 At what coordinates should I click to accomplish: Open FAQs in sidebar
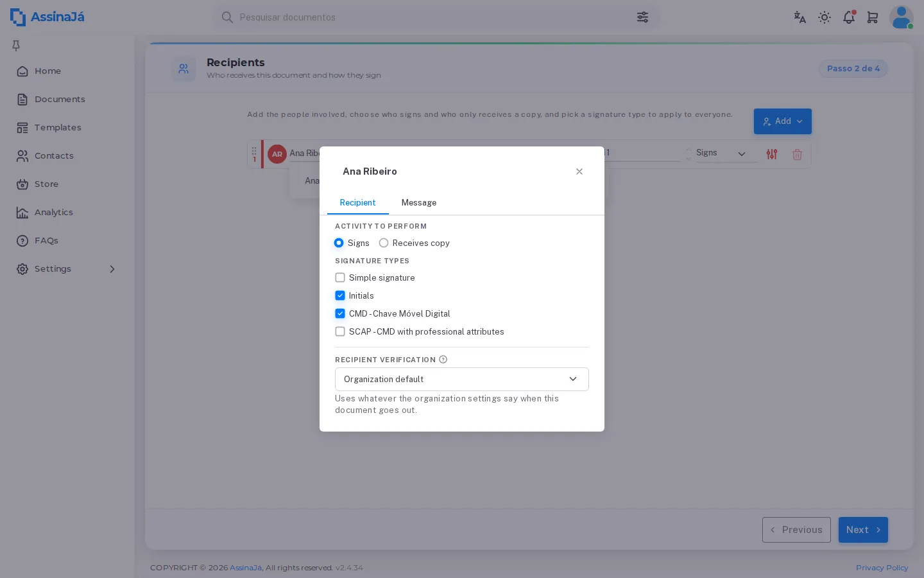point(46,241)
